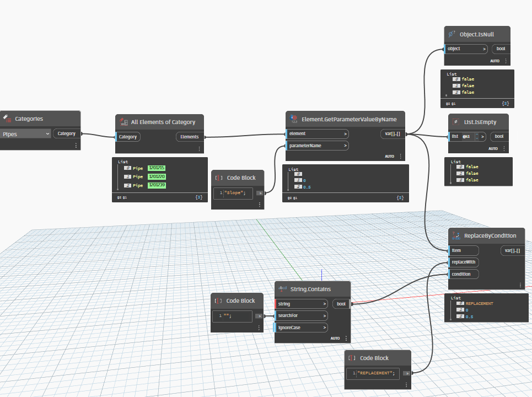Select Pipe element ID 1201239

pos(157,185)
